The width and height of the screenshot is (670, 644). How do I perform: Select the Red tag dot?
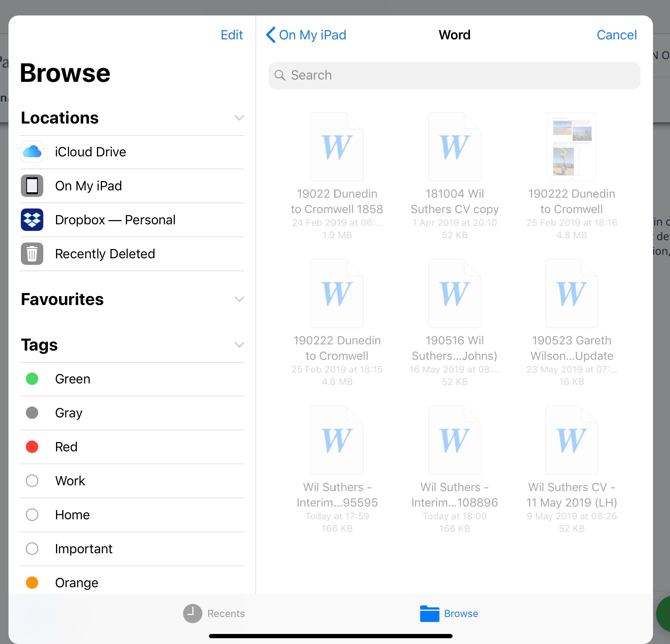(x=32, y=447)
